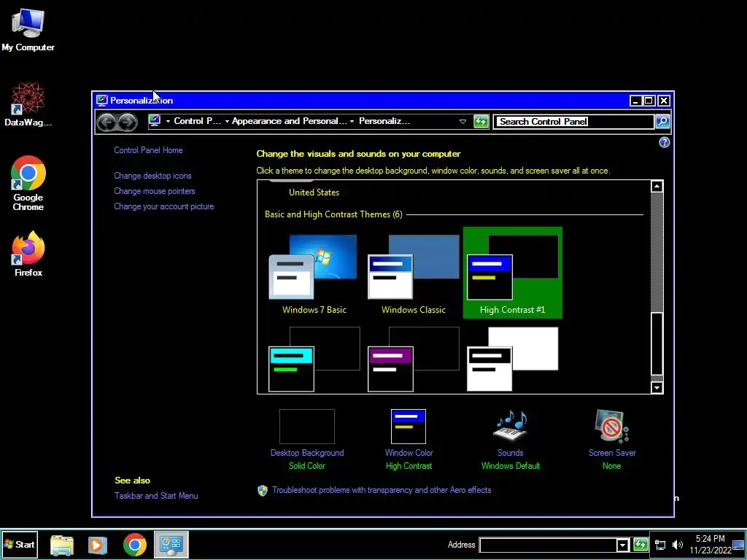
Task: Open Control Panel Home
Action: 148,150
